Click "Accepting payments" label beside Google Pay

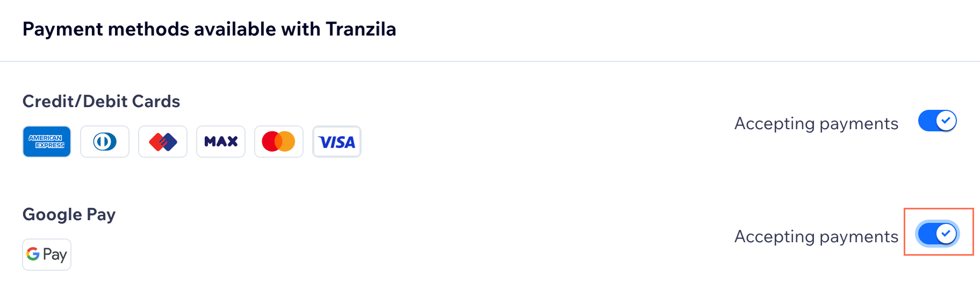pos(816,237)
